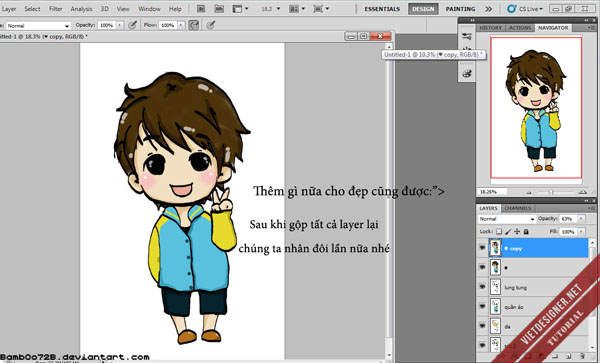
Task: Toggle tablet pressure for opacity
Action: tap(132, 25)
